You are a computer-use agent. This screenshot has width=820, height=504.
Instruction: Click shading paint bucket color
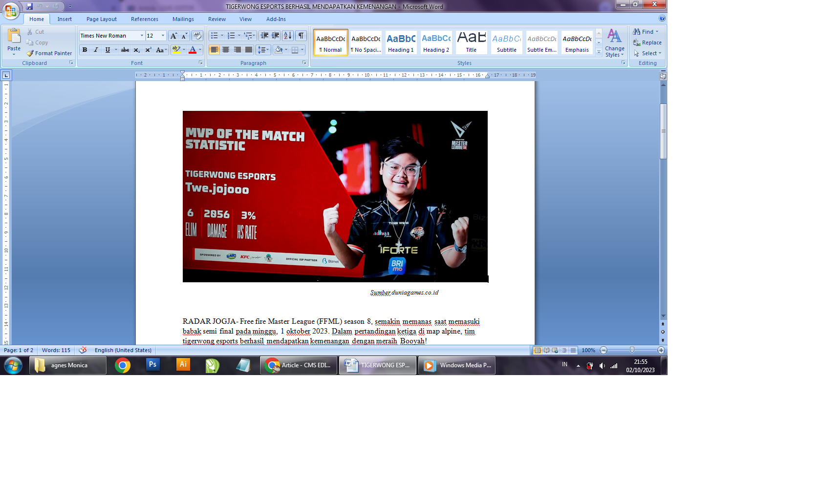coord(279,50)
